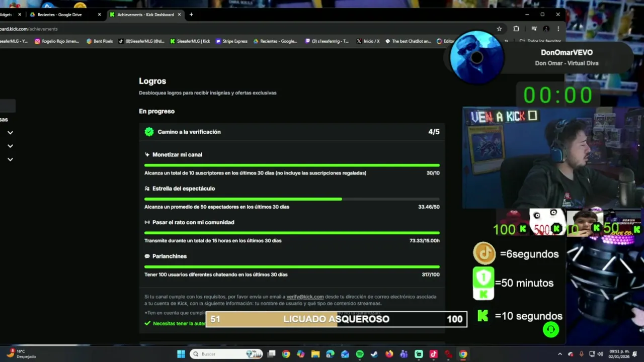644x362 pixels.
Task: Open the taskbar clock and date
Action: 618,354
